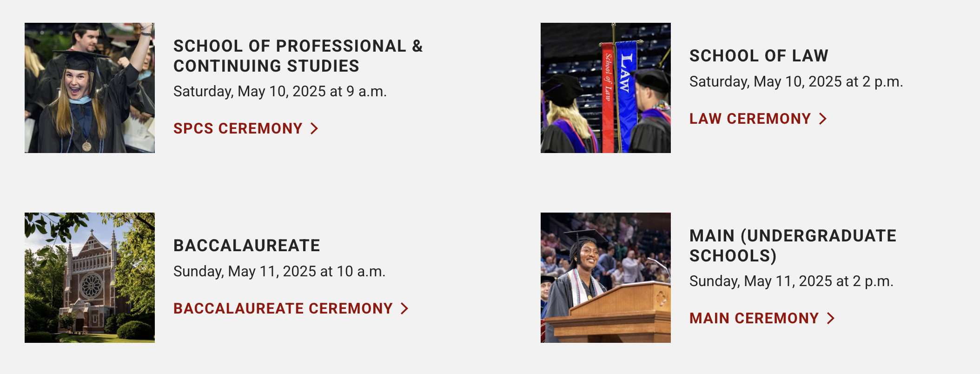Screen dimensions: 980x374
Task: Click the Saturday 2 p.m. date text
Action: pos(796,81)
